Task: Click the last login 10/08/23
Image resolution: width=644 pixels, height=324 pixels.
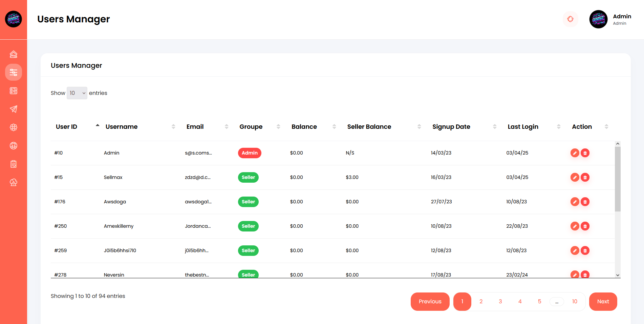Action: [x=516, y=202]
